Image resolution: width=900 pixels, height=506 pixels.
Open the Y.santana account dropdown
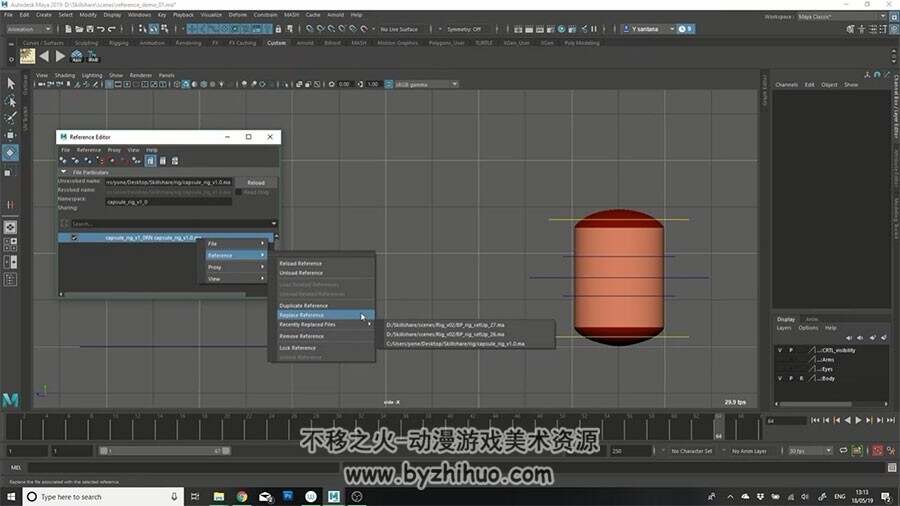(649, 29)
